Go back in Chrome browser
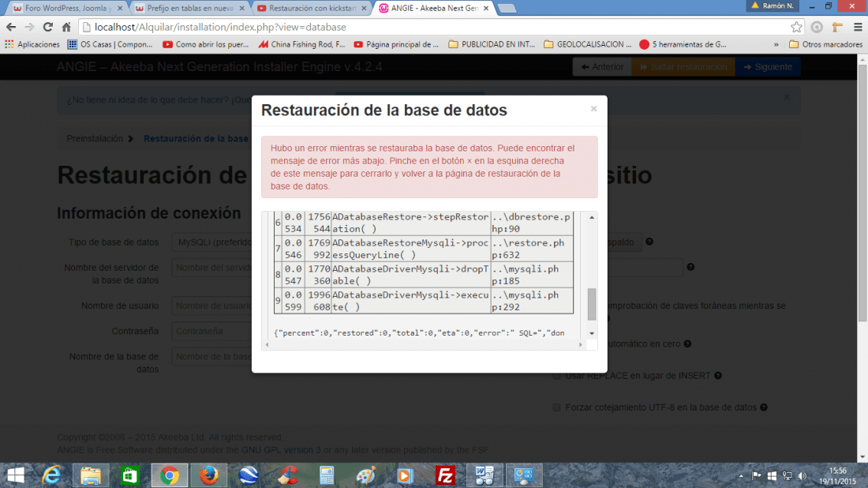Image resolution: width=868 pixels, height=488 pixels. coord(11,27)
